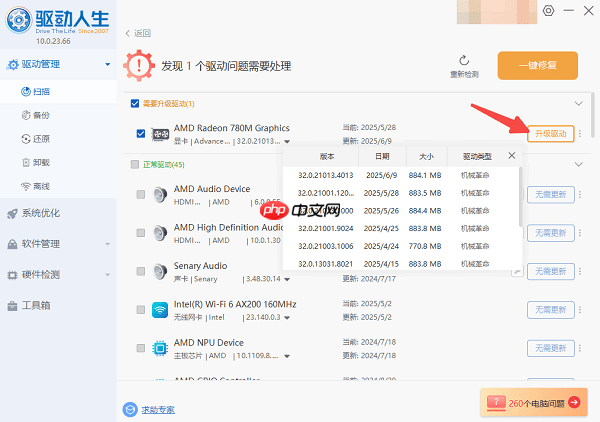This screenshot has width=600, height=422.
Task: Select driver version 32.0.21013.4013 row
Action: pos(401,175)
